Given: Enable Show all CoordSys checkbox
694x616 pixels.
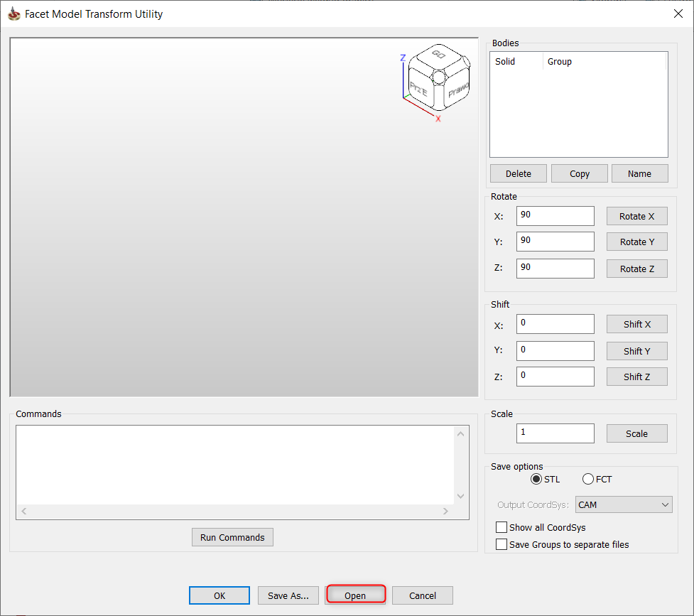Looking at the screenshot, I should pos(502,528).
